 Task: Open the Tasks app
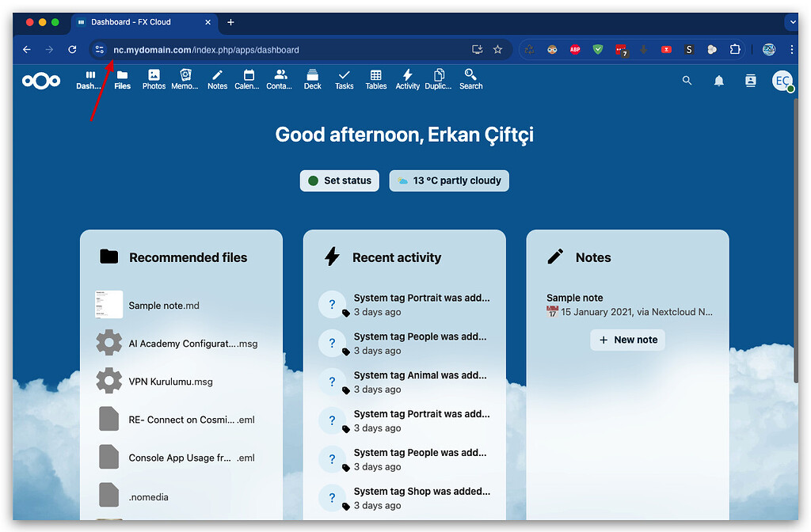click(x=344, y=79)
